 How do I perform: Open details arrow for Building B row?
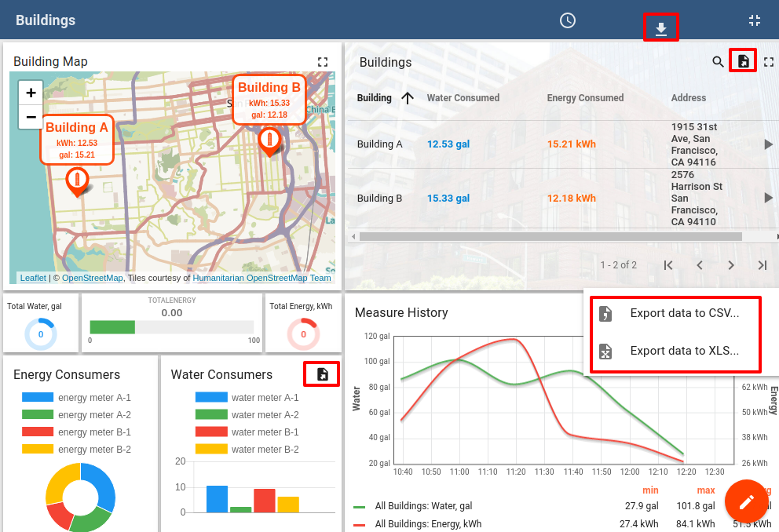[x=768, y=199]
